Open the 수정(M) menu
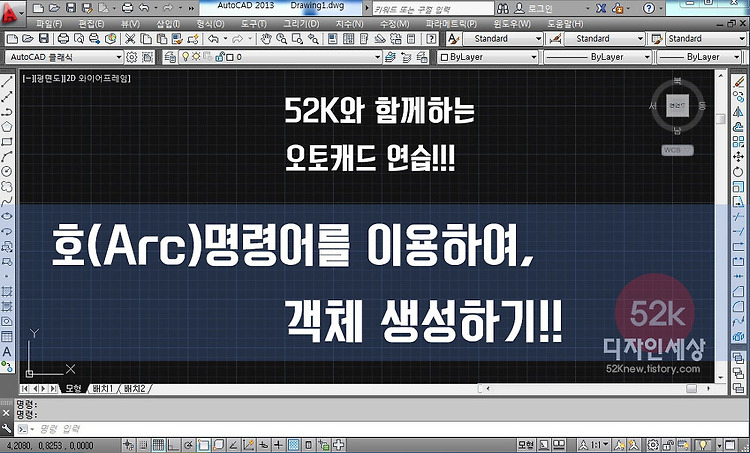This screenshot has height=453, width=750. 395,23
